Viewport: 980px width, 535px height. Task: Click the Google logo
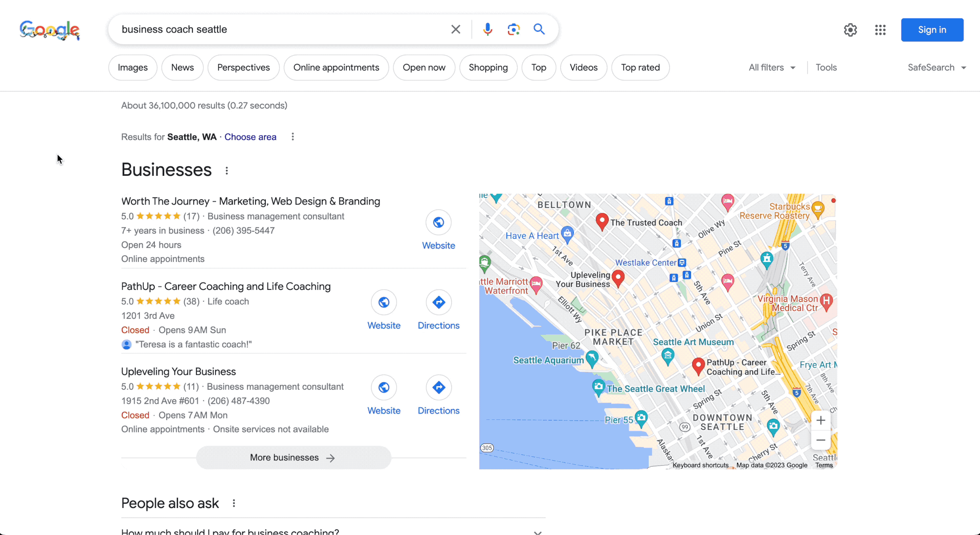click(x=49, y=30)
